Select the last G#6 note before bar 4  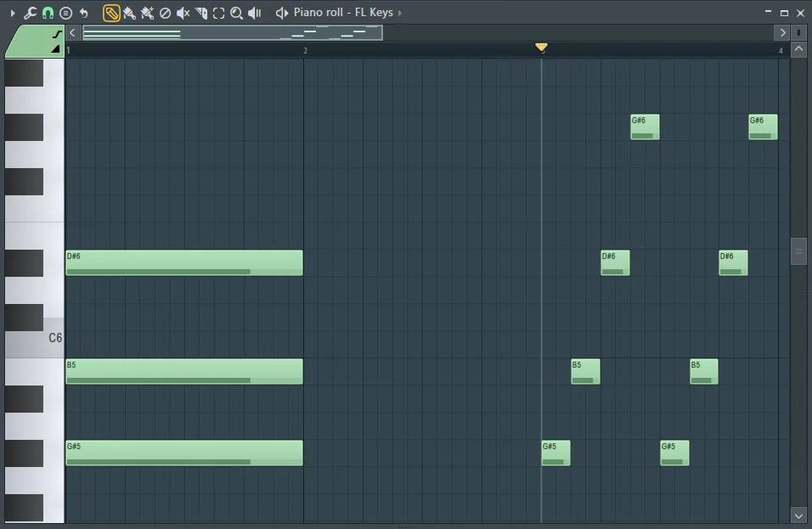(763, 127)
